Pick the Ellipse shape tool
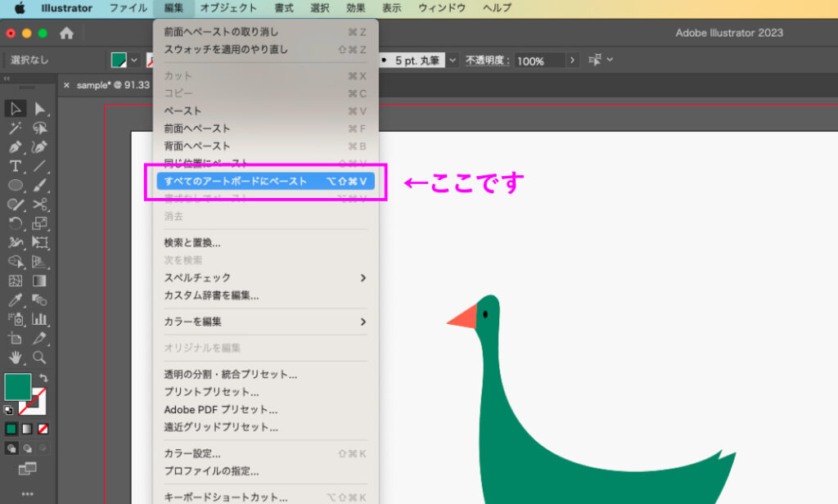 pyautogui.click(x=16, y=185)
